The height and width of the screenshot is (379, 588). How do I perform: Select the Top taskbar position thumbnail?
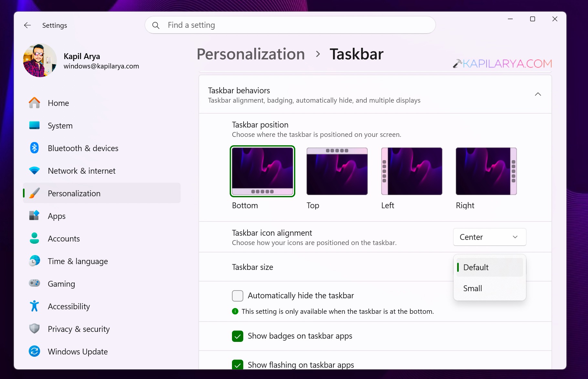337,171
